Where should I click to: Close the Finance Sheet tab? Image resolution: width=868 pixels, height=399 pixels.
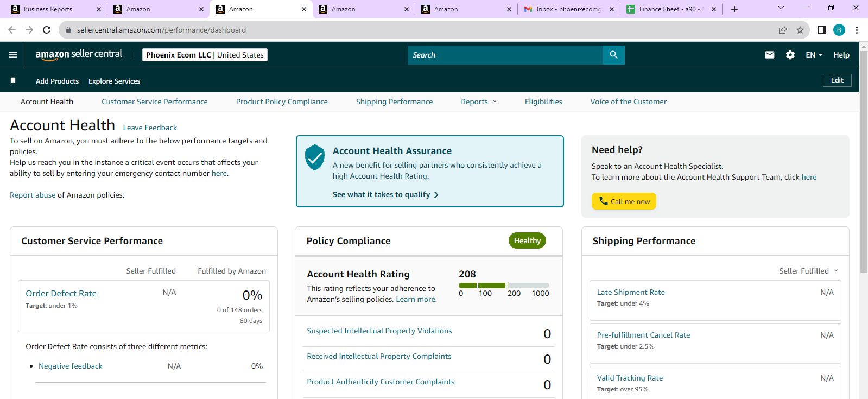tap(713, 9)
